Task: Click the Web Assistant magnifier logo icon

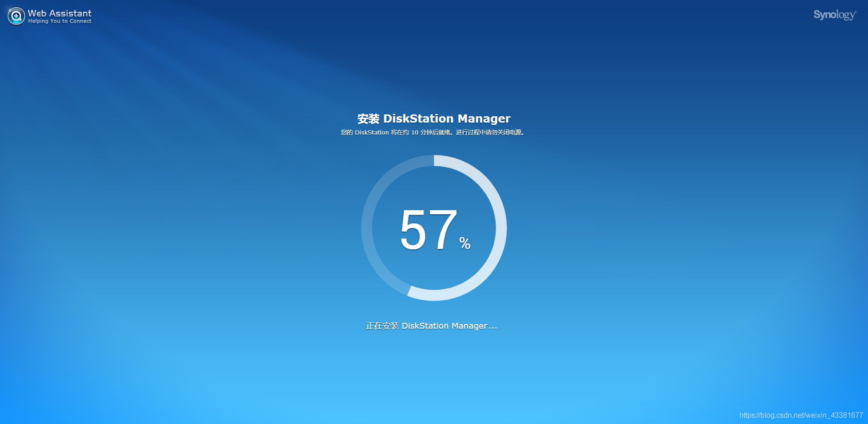Action: click(16, 16)
